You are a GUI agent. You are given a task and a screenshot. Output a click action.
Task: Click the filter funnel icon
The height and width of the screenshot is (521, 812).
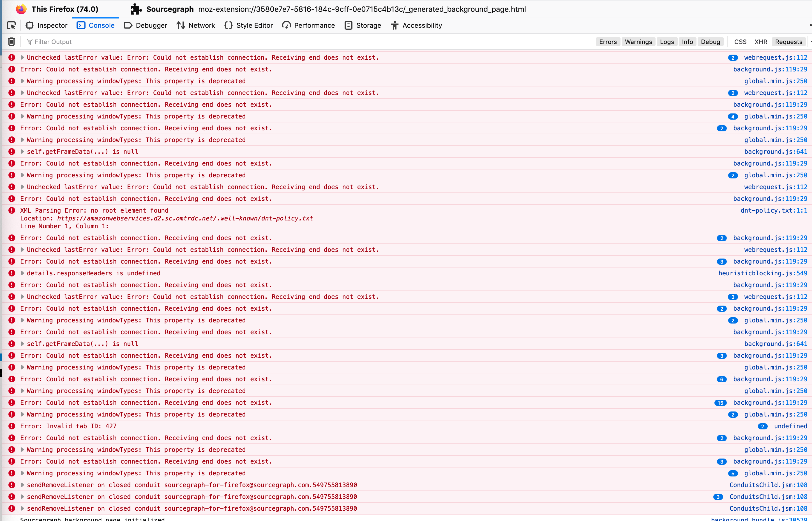(29, 42)
